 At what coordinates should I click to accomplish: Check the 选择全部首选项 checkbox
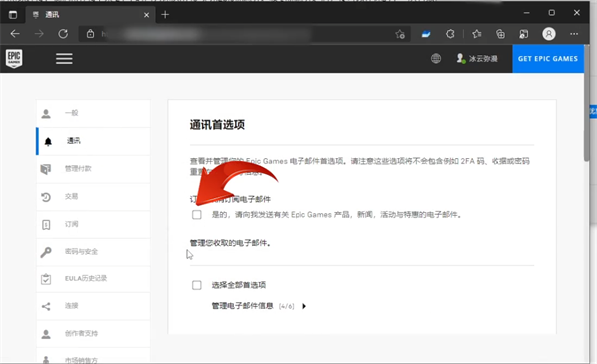[197, 285]
